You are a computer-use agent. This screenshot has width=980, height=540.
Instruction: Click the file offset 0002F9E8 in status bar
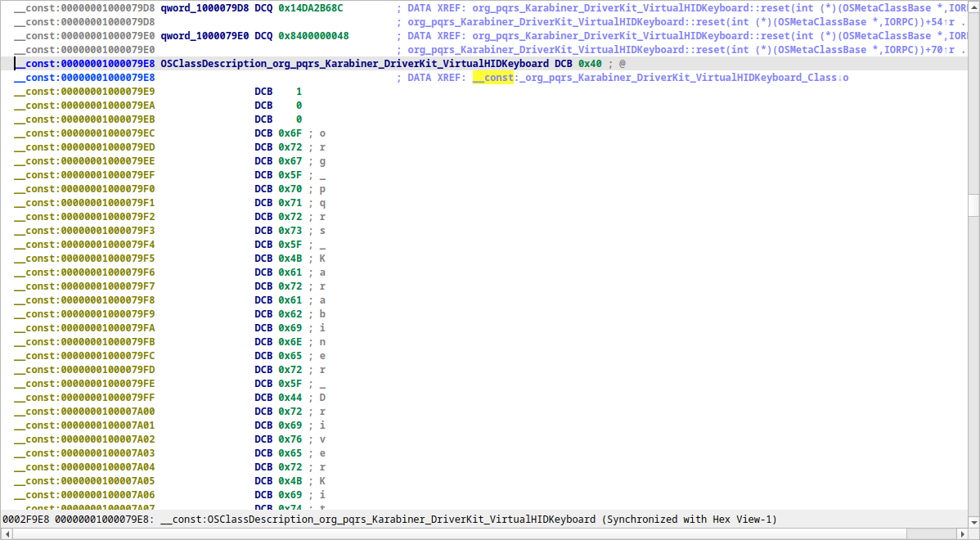point(25,520)
